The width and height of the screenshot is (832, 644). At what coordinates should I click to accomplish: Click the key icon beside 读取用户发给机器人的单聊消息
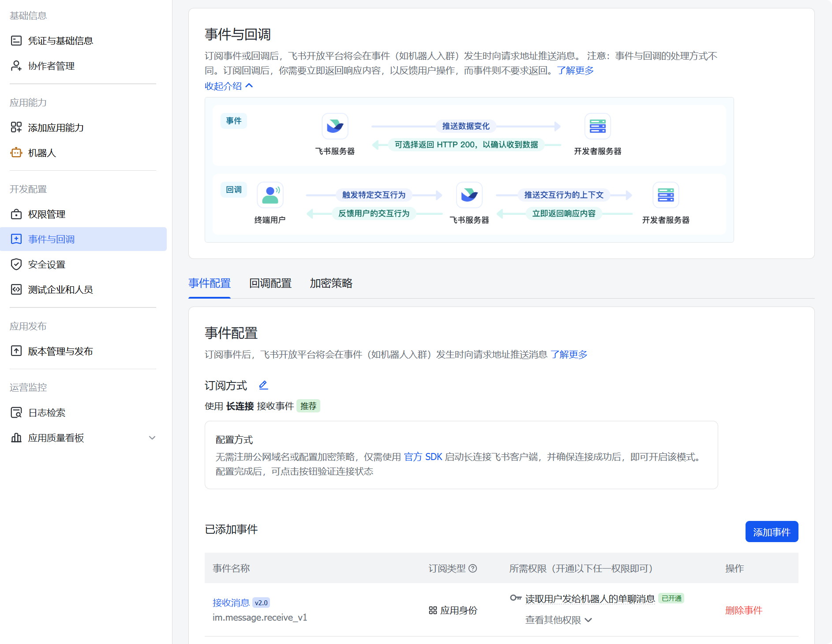[x=516, y=598]
